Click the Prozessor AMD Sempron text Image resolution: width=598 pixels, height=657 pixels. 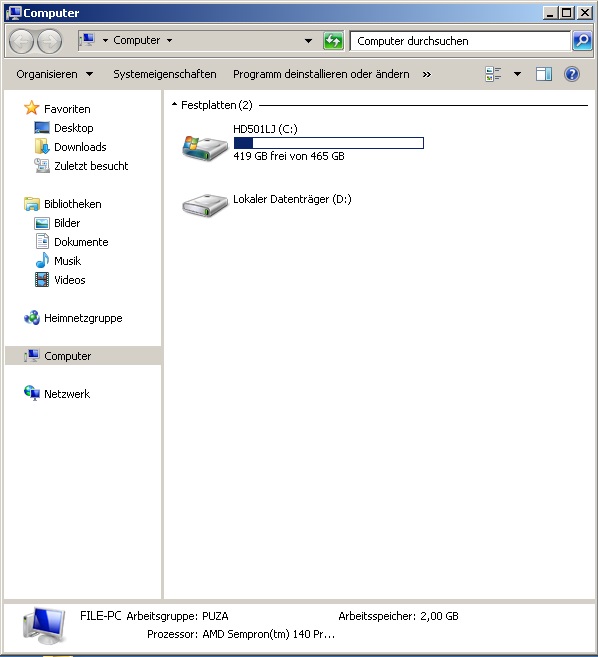[x=241, y=634]
